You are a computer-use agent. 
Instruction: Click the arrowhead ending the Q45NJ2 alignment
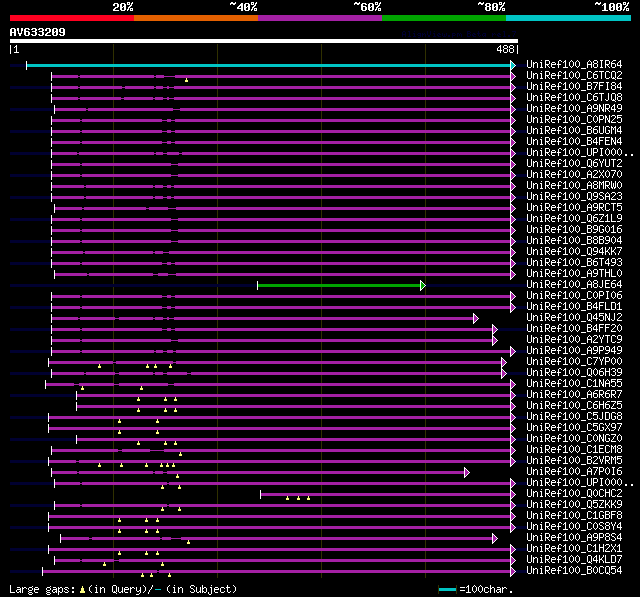476,318
